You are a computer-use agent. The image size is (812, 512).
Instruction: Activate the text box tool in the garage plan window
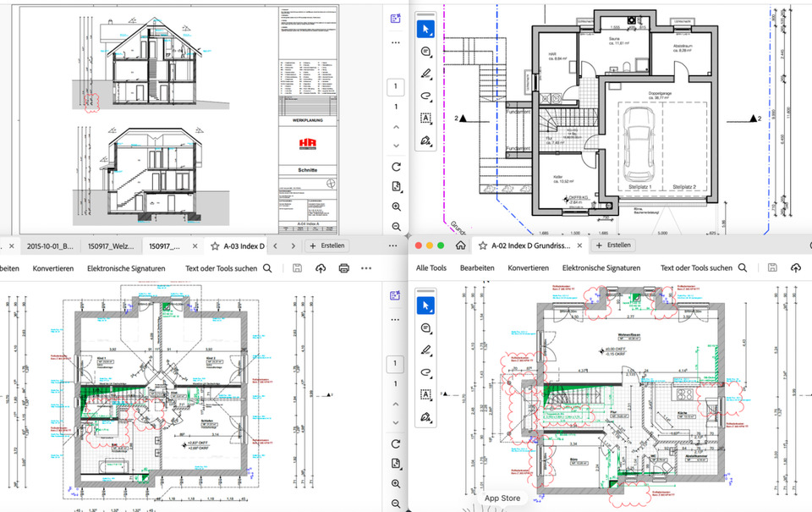pos(426,118)
